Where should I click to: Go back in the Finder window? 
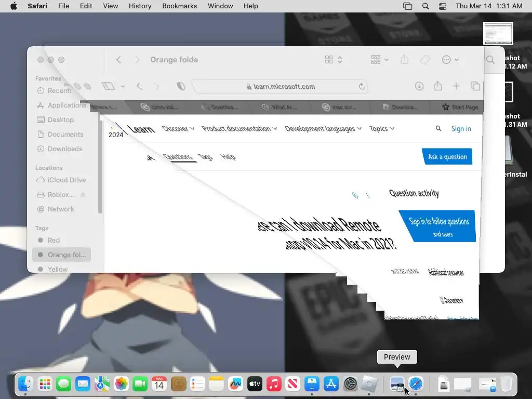[118, 60]
